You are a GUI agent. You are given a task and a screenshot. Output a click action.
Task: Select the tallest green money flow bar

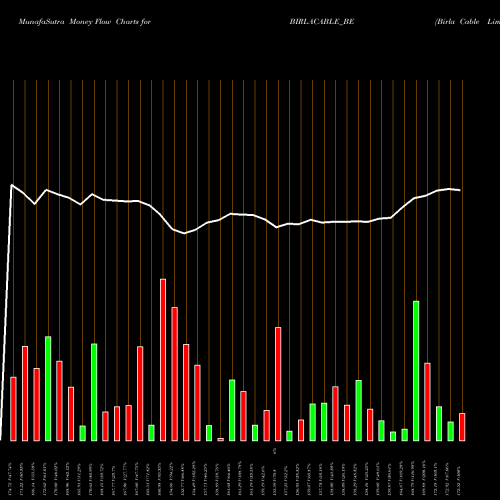416,371
